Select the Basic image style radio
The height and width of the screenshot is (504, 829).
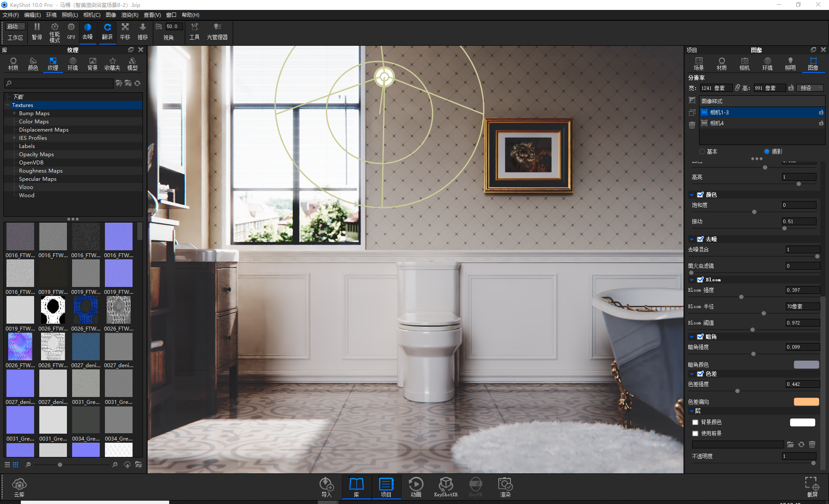point(702,151)
